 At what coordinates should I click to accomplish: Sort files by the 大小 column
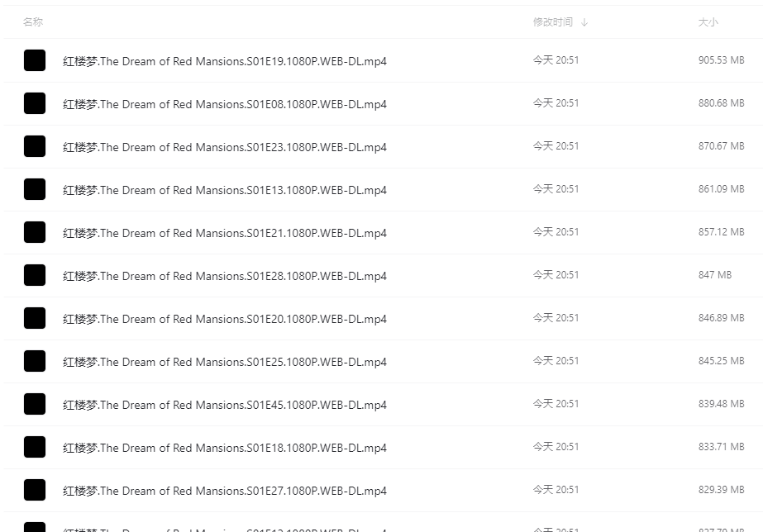pyautogui.click(x=708, y=22)
